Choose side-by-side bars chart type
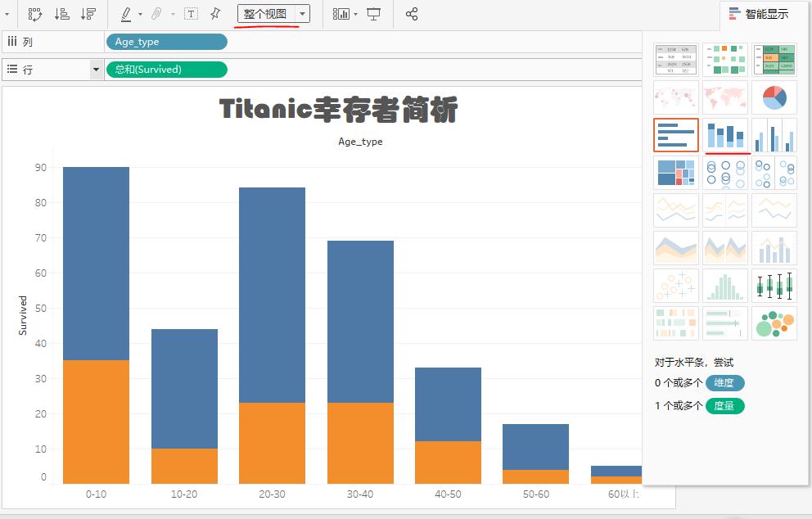This screenshot has height=519, width=812. [774, 135]
